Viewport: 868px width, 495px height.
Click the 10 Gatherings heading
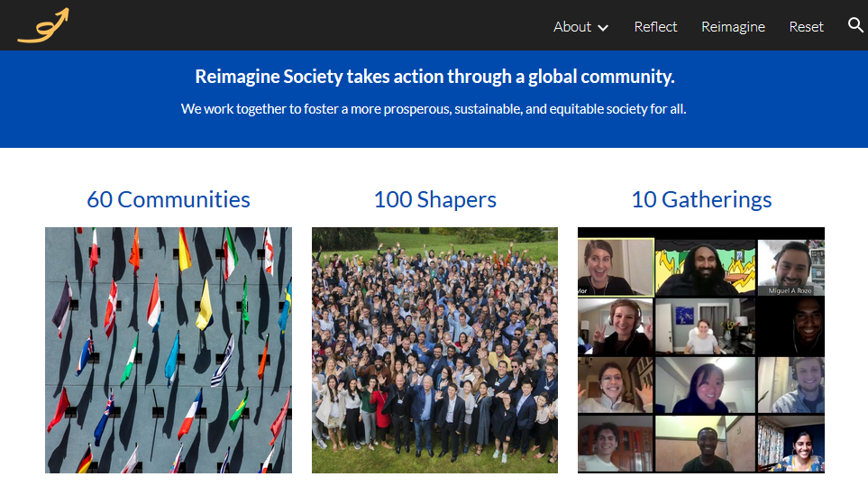701,199
